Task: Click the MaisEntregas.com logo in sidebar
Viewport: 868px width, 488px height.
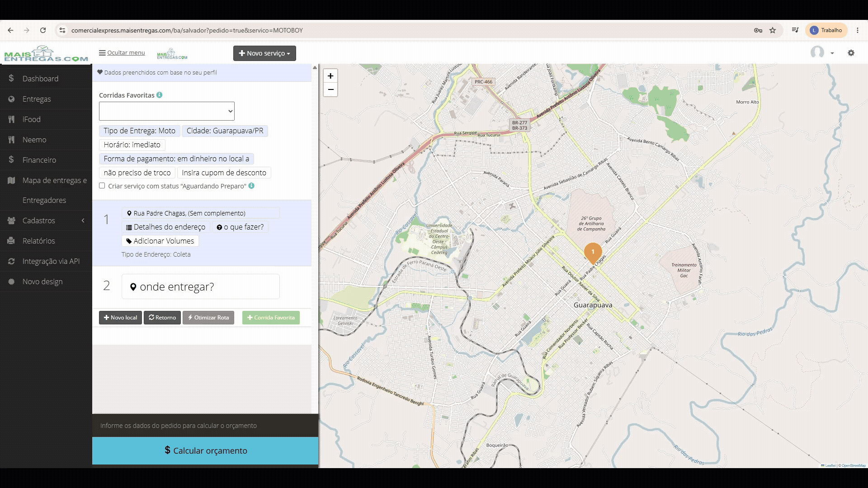Action: 46,53
